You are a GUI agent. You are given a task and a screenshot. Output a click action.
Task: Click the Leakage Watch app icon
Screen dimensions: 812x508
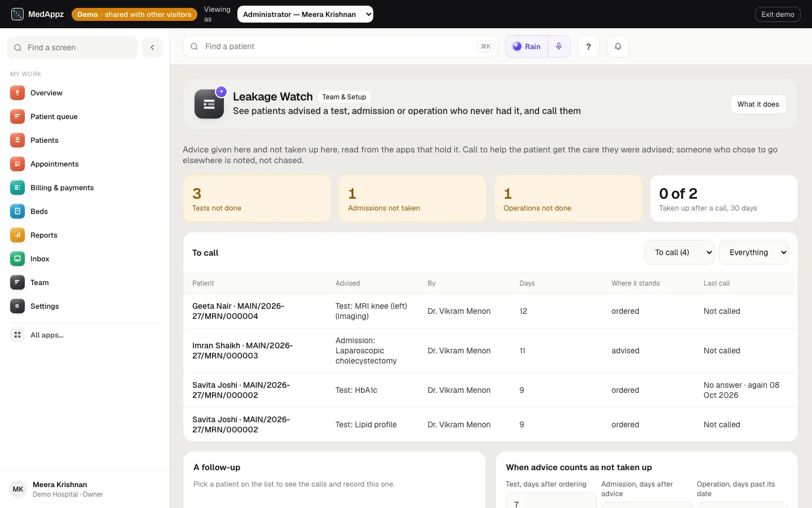click(209, 104)
